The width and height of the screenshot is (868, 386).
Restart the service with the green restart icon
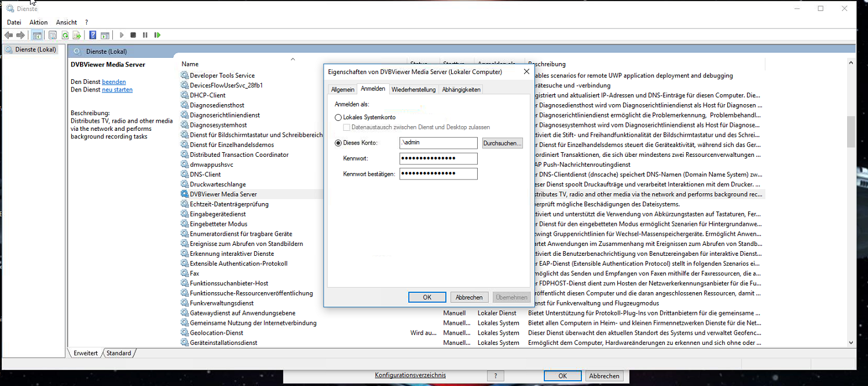point(157,35)
